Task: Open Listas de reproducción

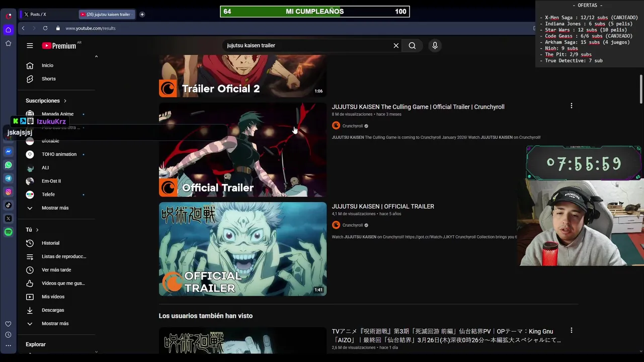Action: (x=63, y=256)
